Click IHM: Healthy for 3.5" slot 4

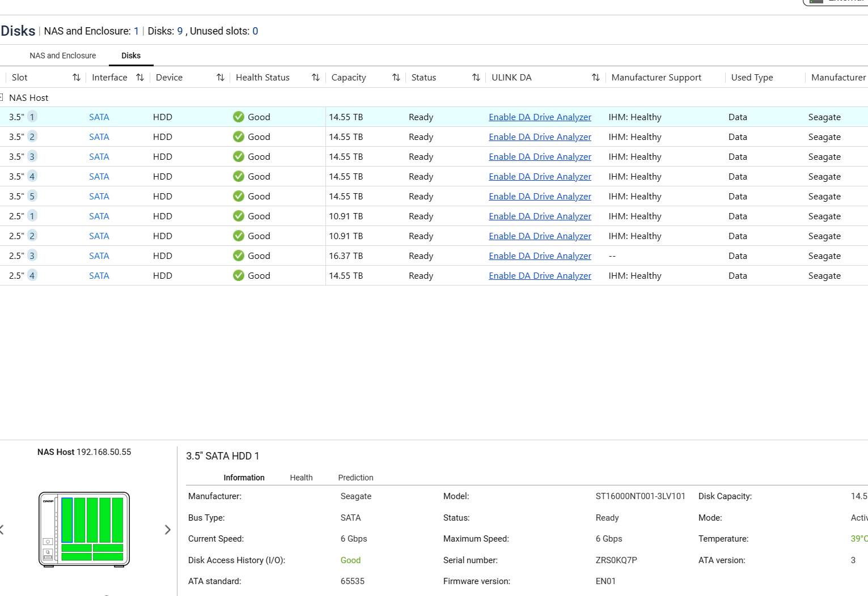click(x=635, y=177)
